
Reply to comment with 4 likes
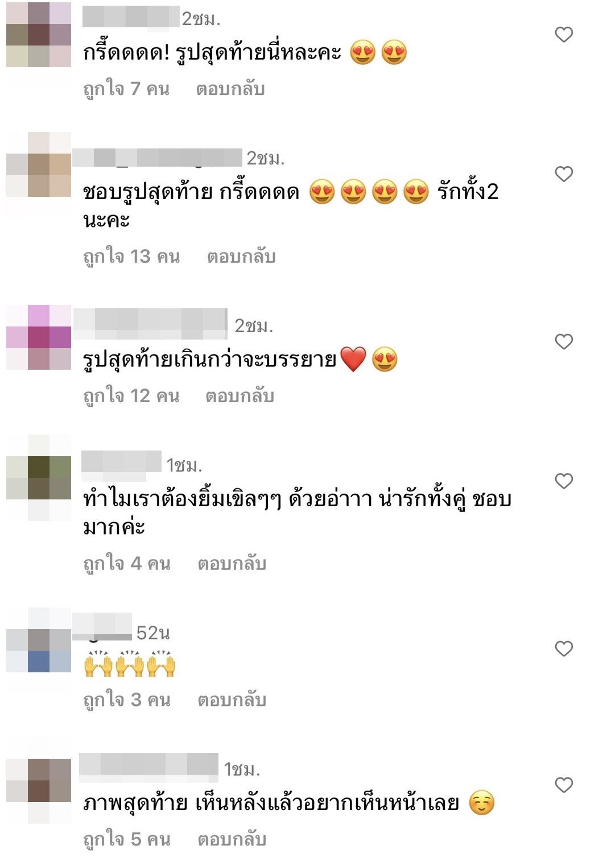(232, 564)
